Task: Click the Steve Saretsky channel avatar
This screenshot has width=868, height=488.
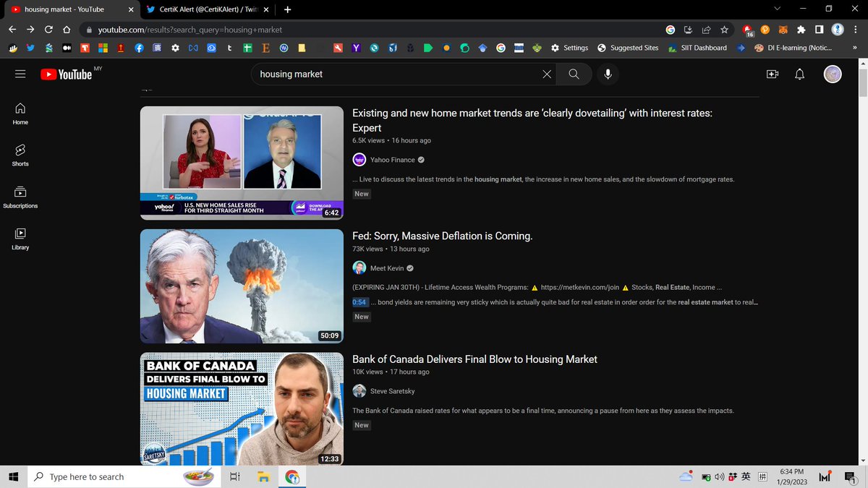Action: [x=359, y=391]
